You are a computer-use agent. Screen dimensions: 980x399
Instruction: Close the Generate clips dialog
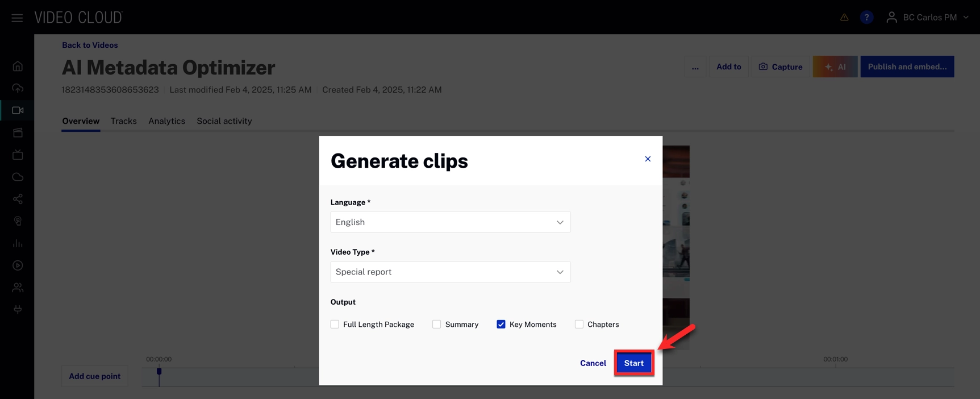[x=648, y=159]
